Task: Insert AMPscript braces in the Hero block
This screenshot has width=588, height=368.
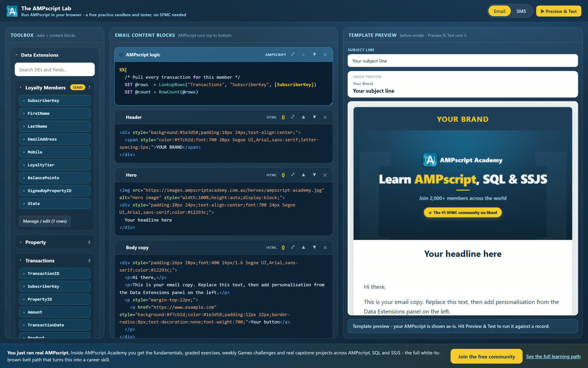Action: (283, 175)
